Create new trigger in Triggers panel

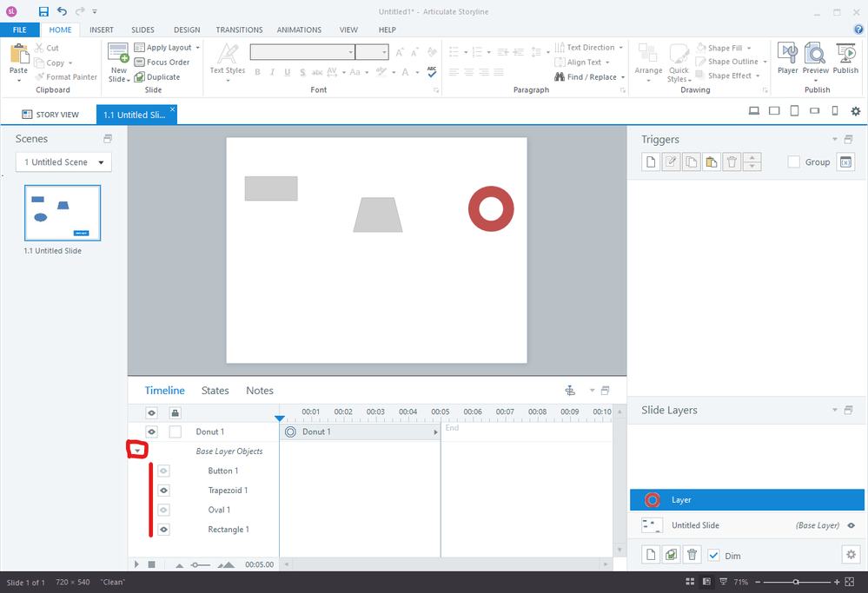(648, 162)
